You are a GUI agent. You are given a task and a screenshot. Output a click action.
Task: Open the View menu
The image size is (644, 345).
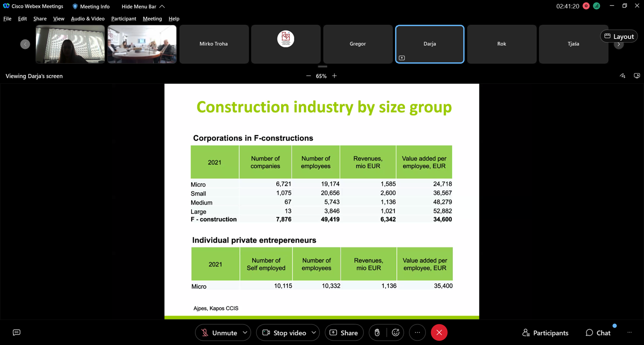(x=59, y=18)
